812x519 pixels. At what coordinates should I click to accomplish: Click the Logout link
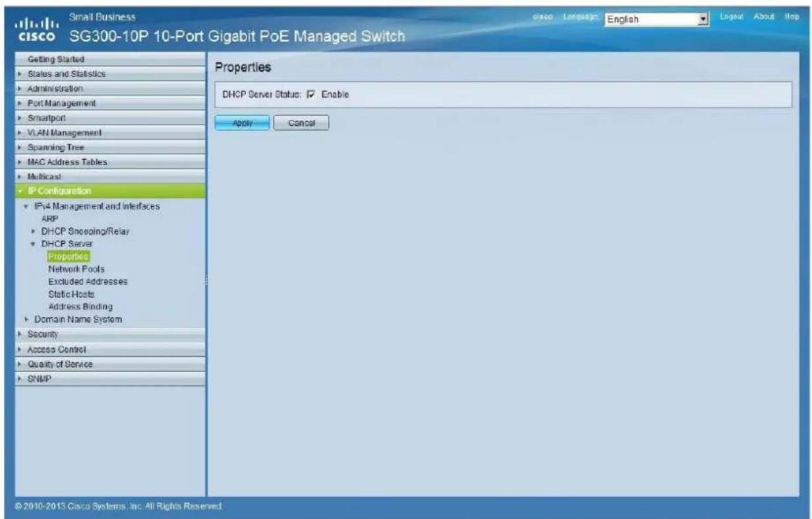pos(731,15)
